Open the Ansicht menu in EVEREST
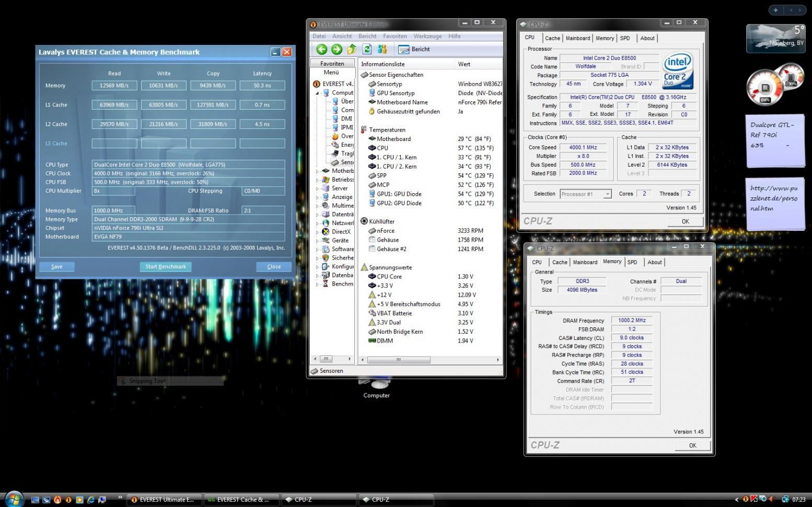The image size is (812, 507). click(x=342, y=36)
